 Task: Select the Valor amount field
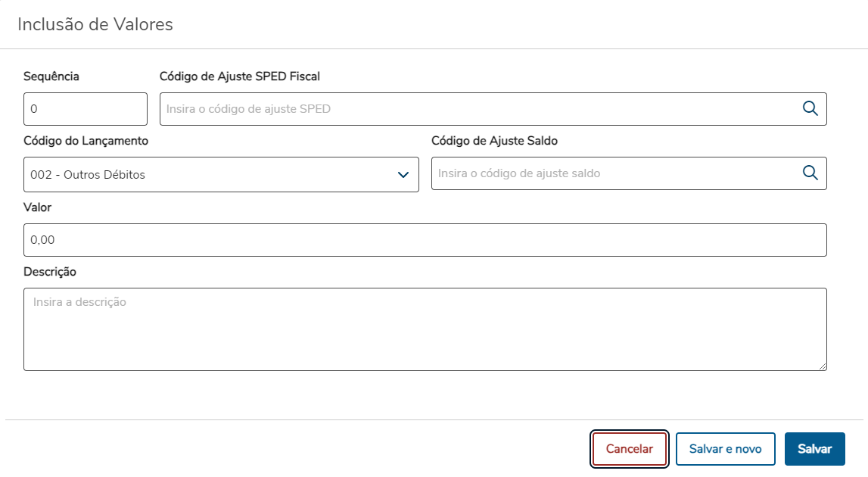click(x=424, y=240)
